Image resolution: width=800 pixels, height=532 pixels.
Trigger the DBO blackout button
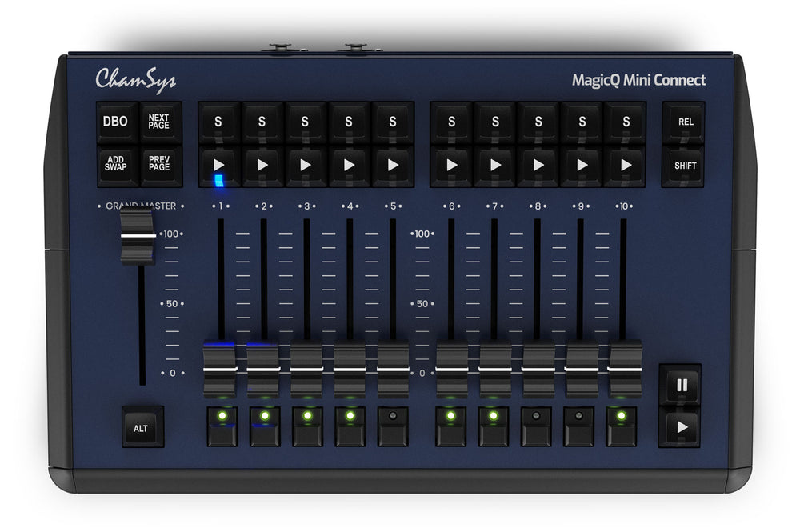point(116,122)
